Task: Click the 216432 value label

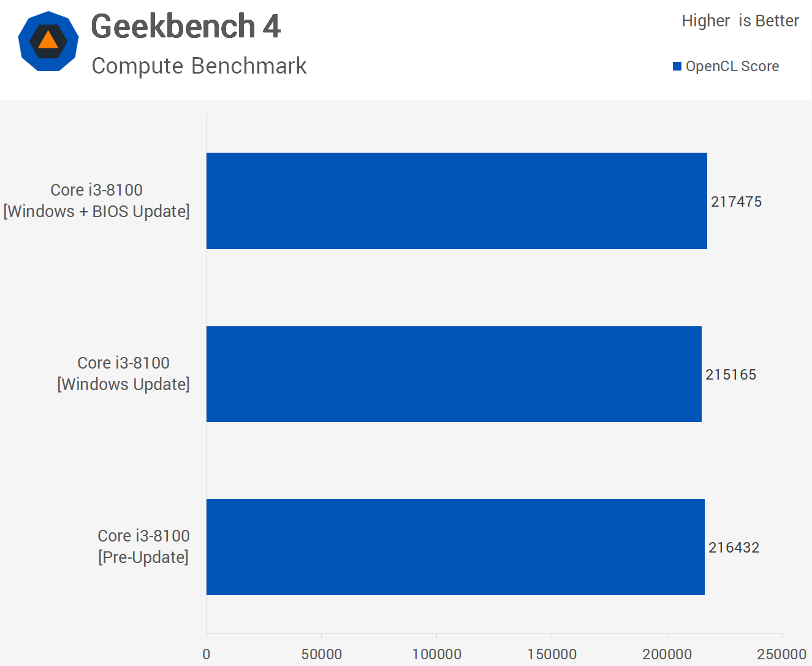Action: [x=734, y=548]
